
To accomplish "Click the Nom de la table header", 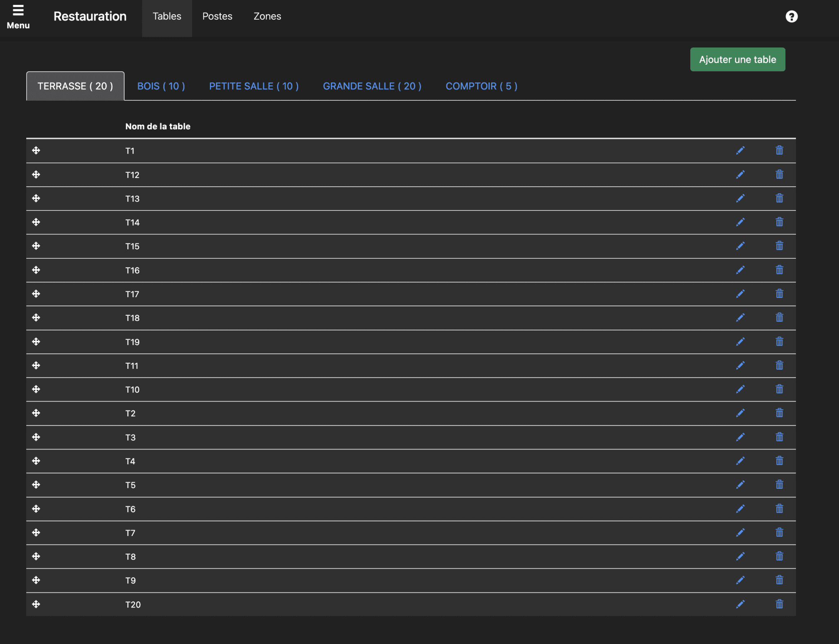I will click(158, 127).
